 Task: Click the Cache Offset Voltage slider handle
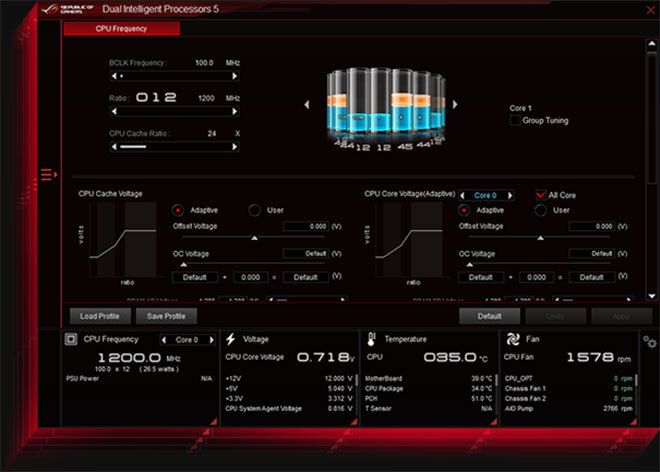point(254,238)
